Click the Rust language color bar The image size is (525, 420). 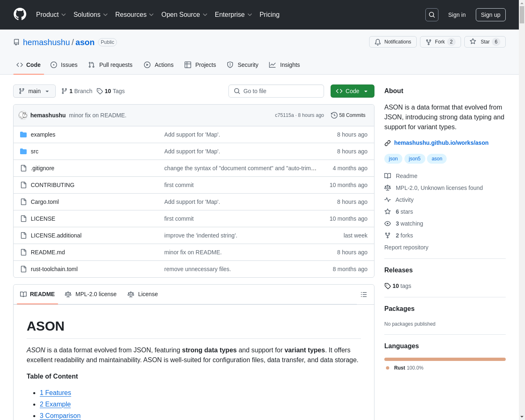(445, 359)
